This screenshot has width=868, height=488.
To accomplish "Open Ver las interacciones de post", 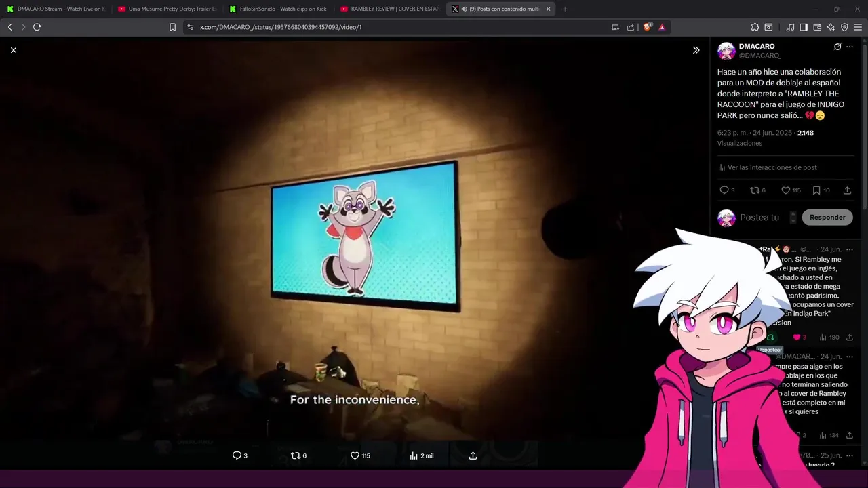I will pyautogui.click(x=772, y=167).
